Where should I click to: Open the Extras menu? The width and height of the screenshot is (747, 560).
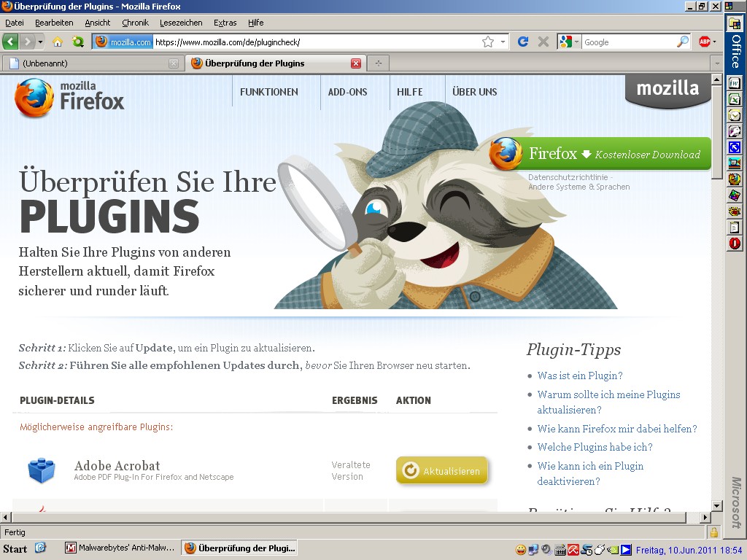pyautogui.click(x=225, y=23)
